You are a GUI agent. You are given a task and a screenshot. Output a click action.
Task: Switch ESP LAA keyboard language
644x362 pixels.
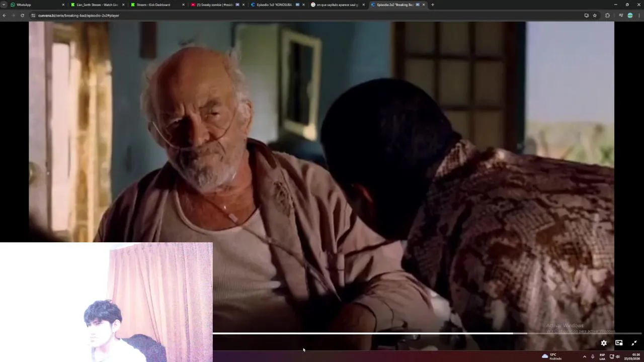[602, 356]
